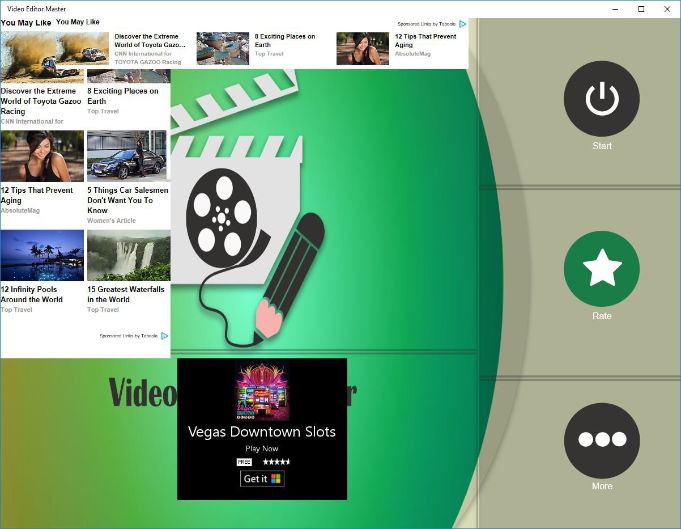Click 'Women's Article' source label

(112, 221)
